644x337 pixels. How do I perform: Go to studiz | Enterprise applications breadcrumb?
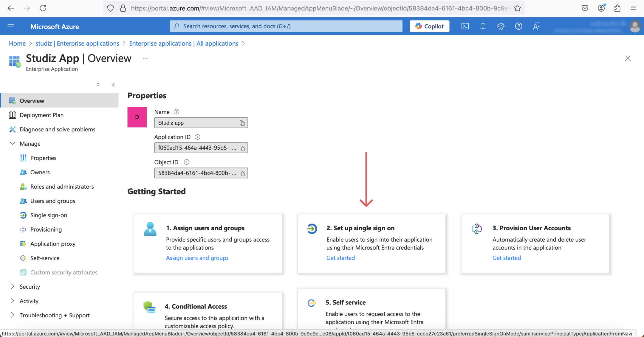click(x=77, y=44)
